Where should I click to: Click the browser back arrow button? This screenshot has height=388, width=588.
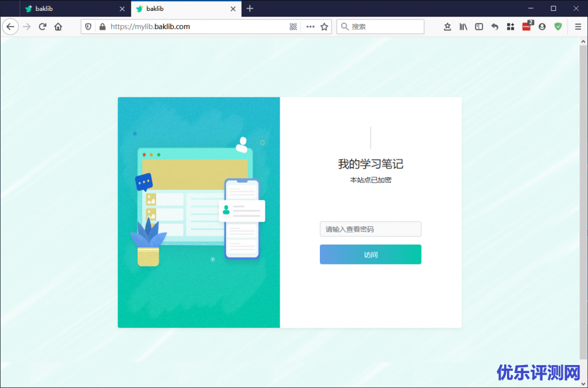tap(10, 26)
